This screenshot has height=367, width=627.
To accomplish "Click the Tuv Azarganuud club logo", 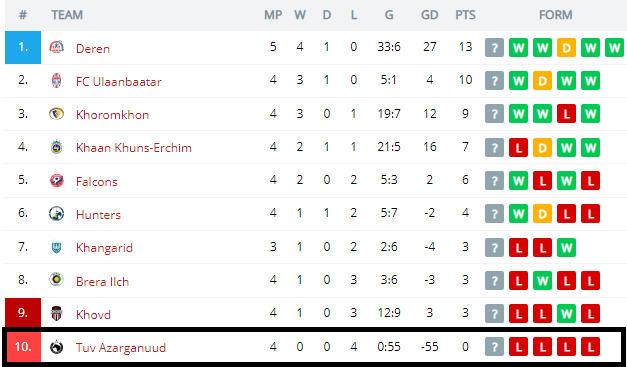I will point(56,347).
